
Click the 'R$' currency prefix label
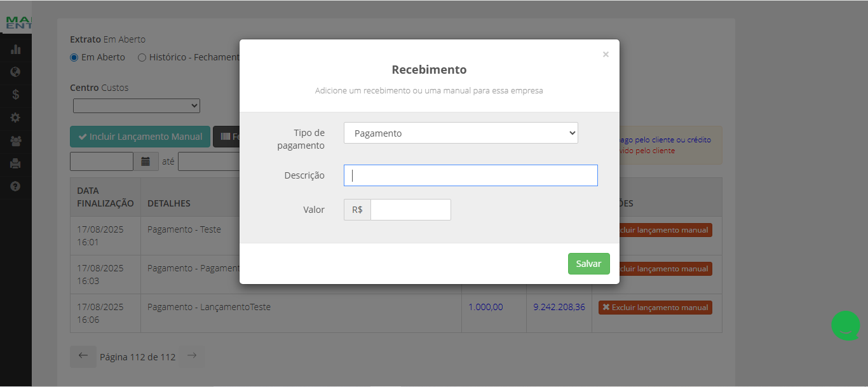click(x=357, y=210)
